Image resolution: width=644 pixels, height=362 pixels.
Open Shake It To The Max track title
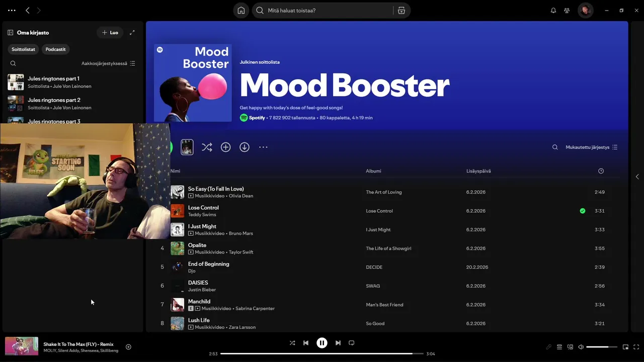pos(78,344)
